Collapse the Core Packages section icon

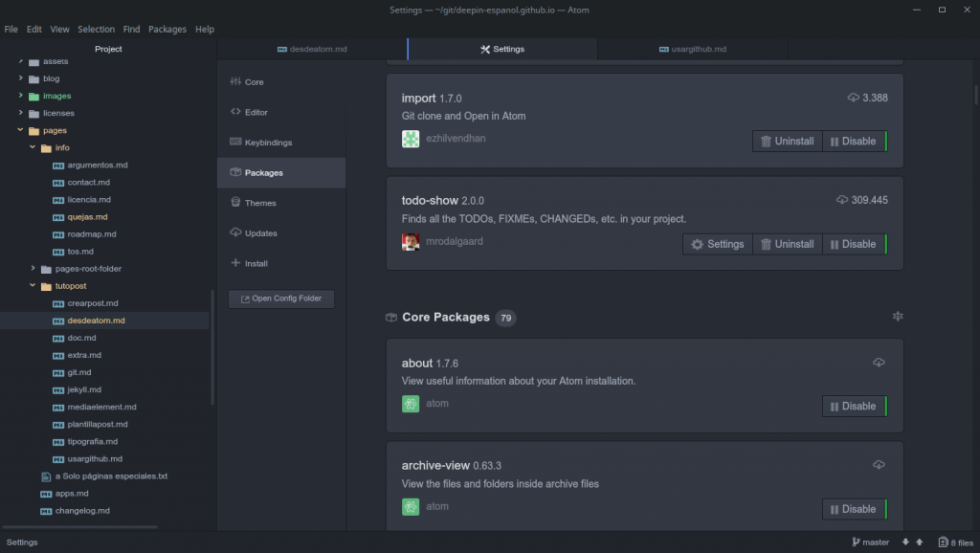898,316
